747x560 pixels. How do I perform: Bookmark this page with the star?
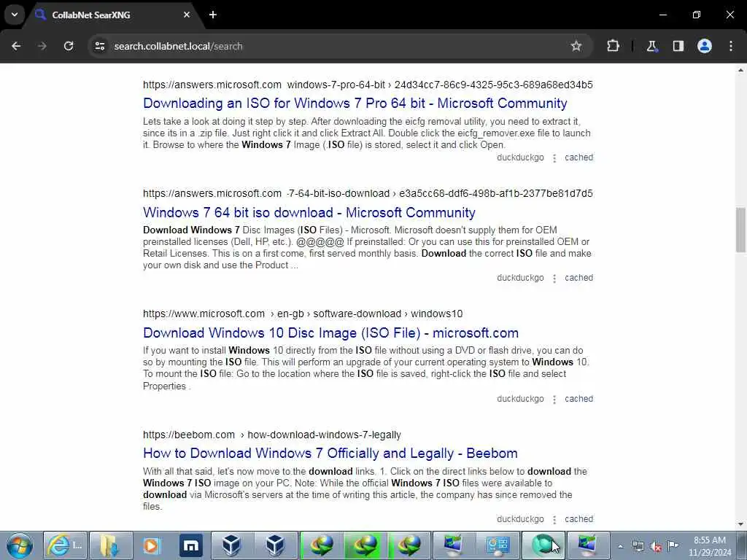click(576, 46)
